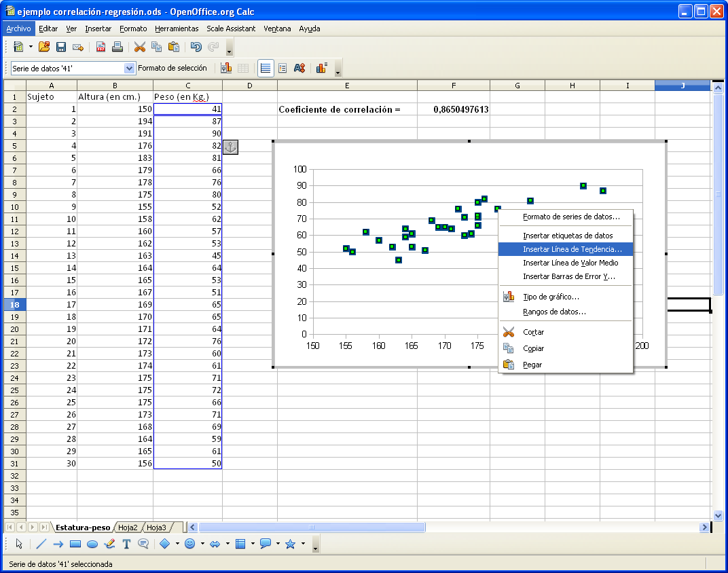Click cell F2 with the correlation value
This screenshot has height=573, width=728.
click(453, 109)
